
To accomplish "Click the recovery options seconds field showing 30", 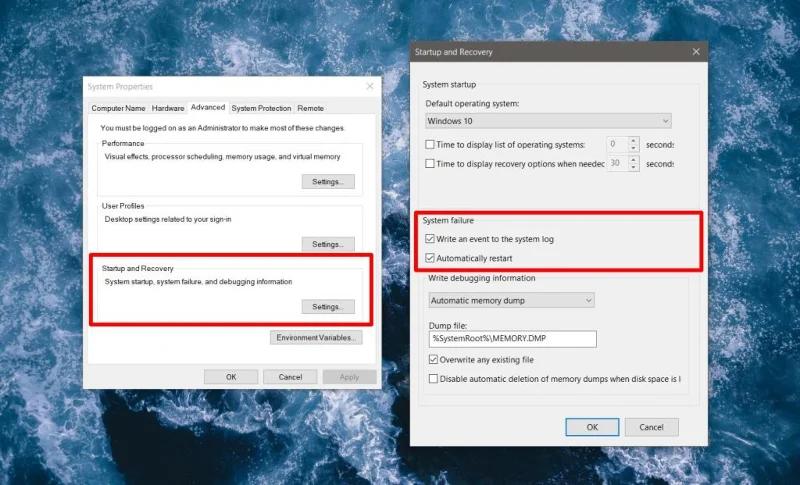I will [x=617, y=163].
